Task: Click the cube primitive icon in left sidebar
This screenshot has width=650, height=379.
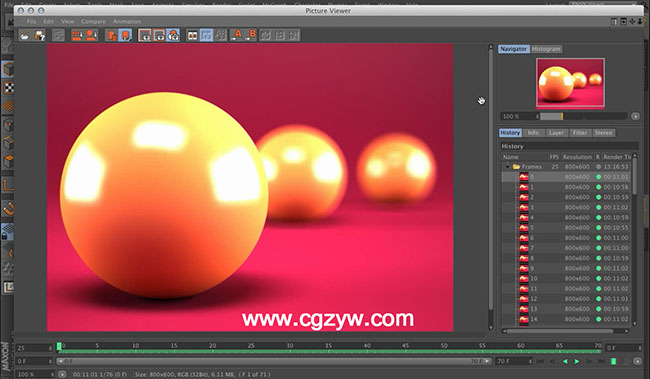Action: pyautogui.click(x=8, y=69)
